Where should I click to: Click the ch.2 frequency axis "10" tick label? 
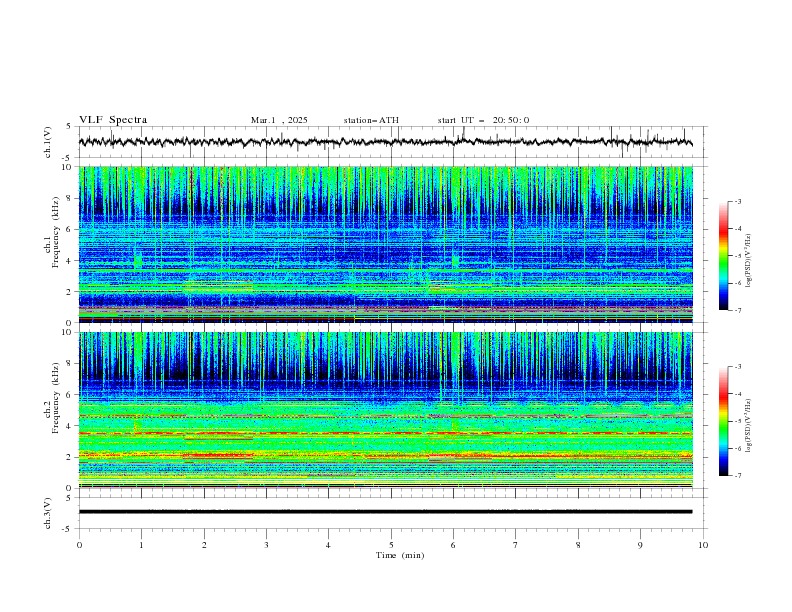click(x=67, y=332)
